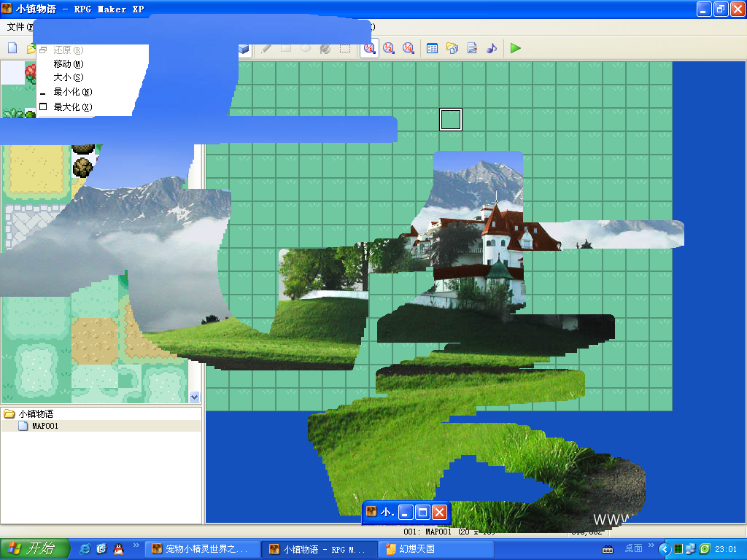
Task: Expand the 桌面 toolbar chevron
Action: [651, 545]
